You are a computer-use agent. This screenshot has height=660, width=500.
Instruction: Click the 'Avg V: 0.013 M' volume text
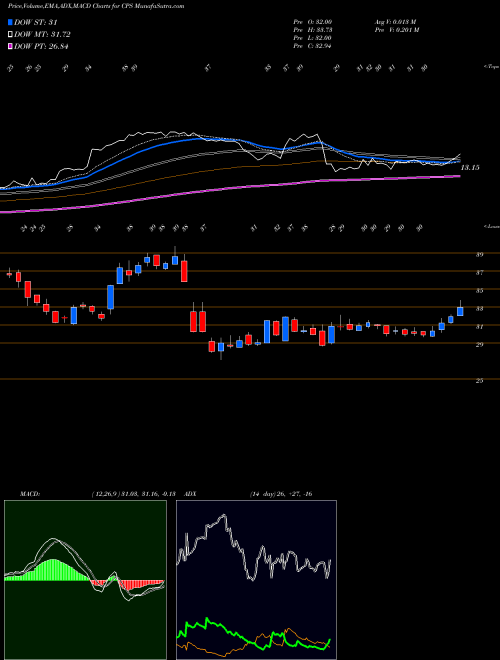tap(396, 22)
